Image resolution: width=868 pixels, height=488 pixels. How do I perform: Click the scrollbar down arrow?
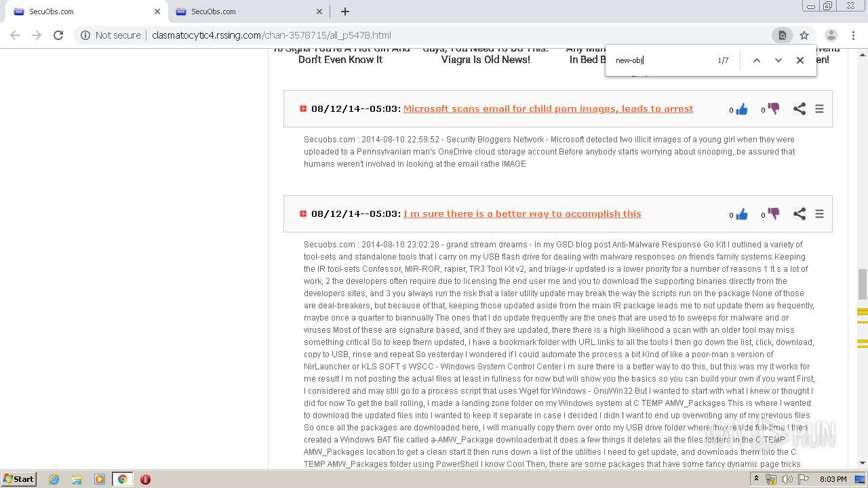tap(863, 463)
